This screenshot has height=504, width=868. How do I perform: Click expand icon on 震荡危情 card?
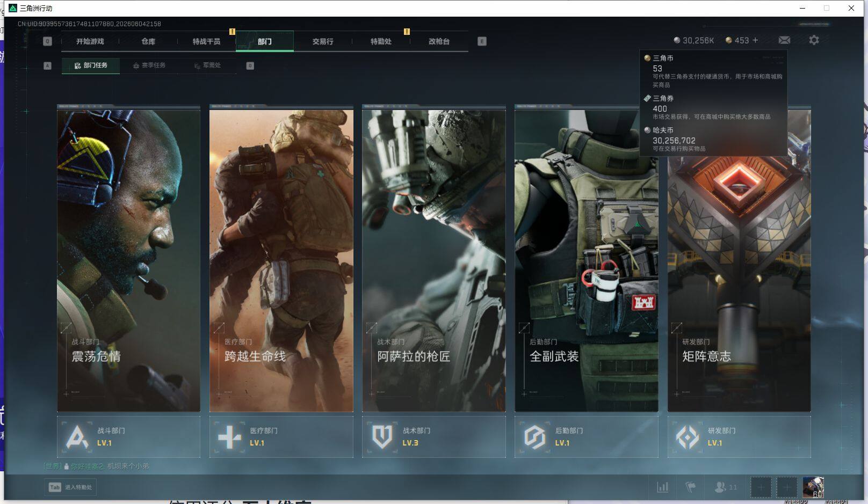click(66, 327)
